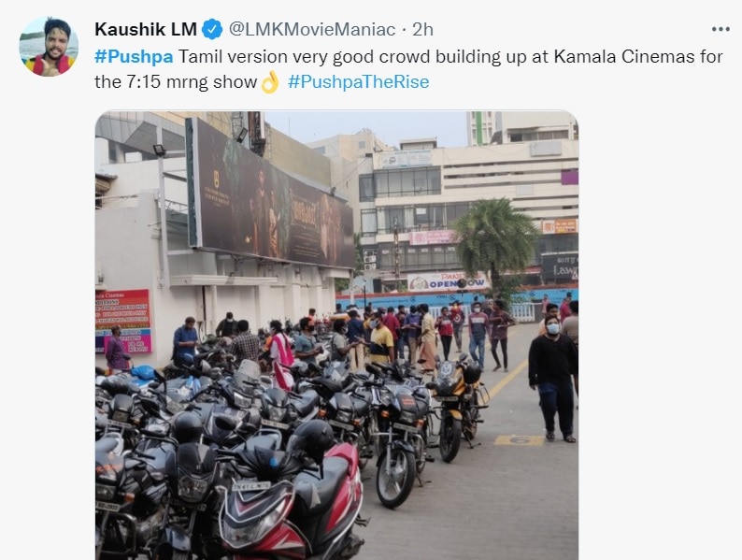The width and height of the screenshot is (742, 560).
Task: Open Kaushik LM's profile avatar picture
Action: (x=49, y=47)
